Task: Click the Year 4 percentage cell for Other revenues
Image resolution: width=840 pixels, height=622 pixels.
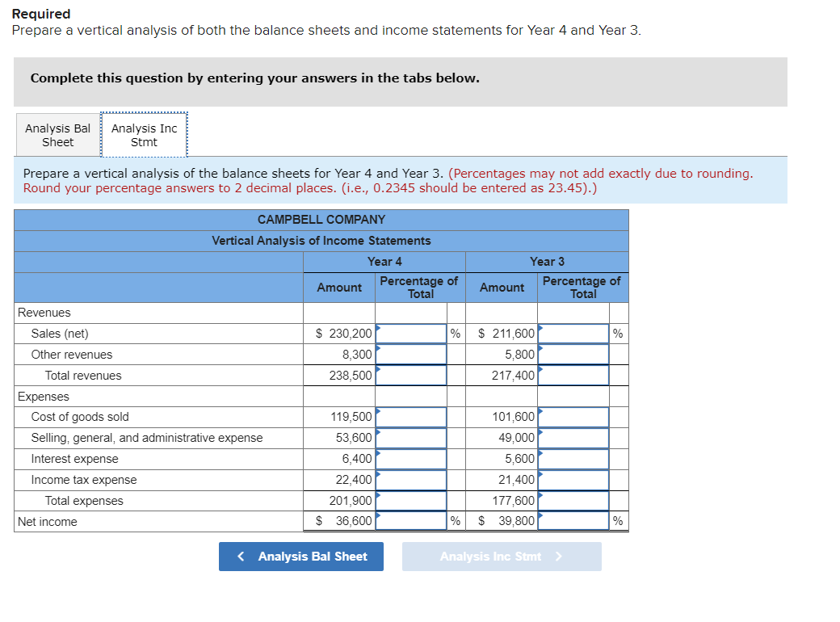Action: [x=412, y=354]
